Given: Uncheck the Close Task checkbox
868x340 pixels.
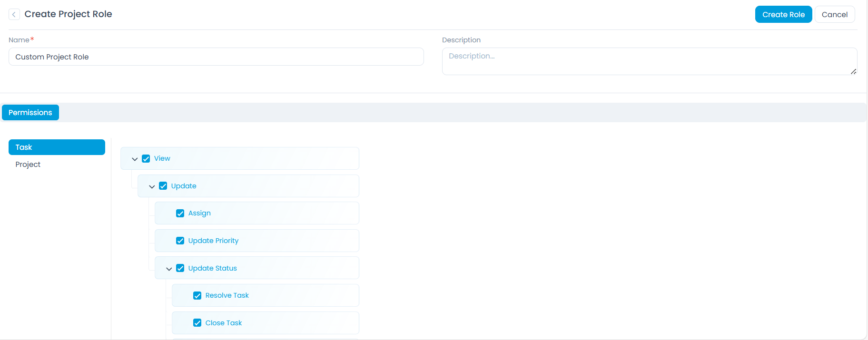Looking at the screenshot, I should (197, 323).
